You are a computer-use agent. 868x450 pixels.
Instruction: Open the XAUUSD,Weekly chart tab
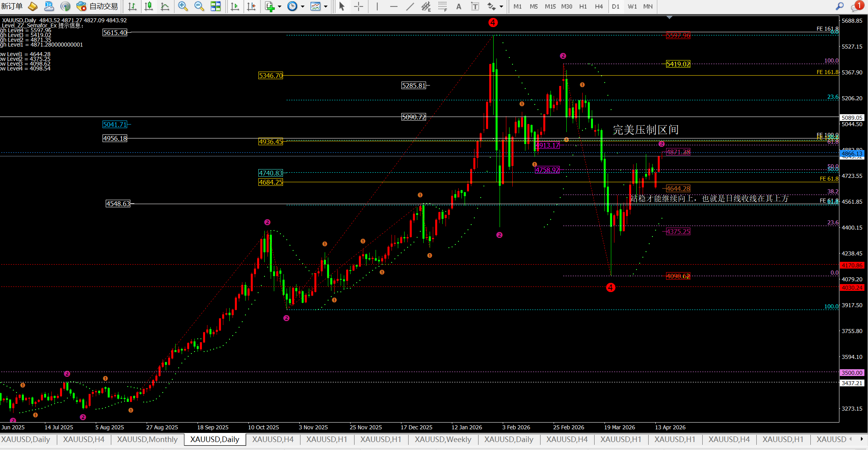(443, 439)
